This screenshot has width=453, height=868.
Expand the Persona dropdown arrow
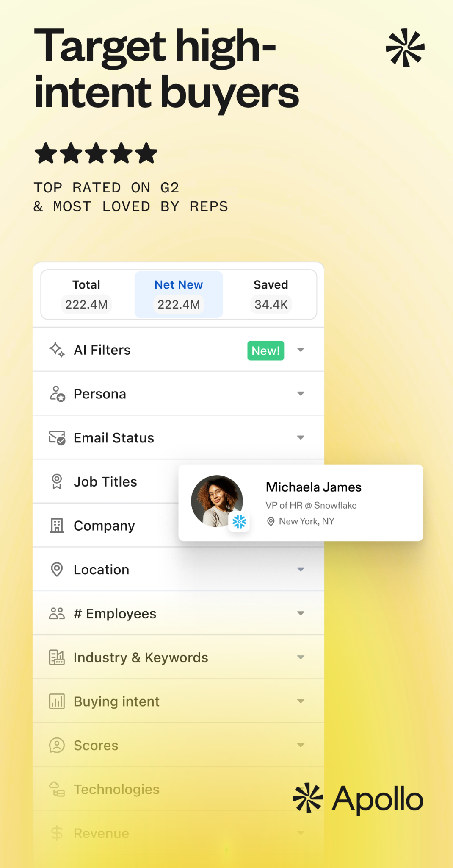[x=301, y=394]
